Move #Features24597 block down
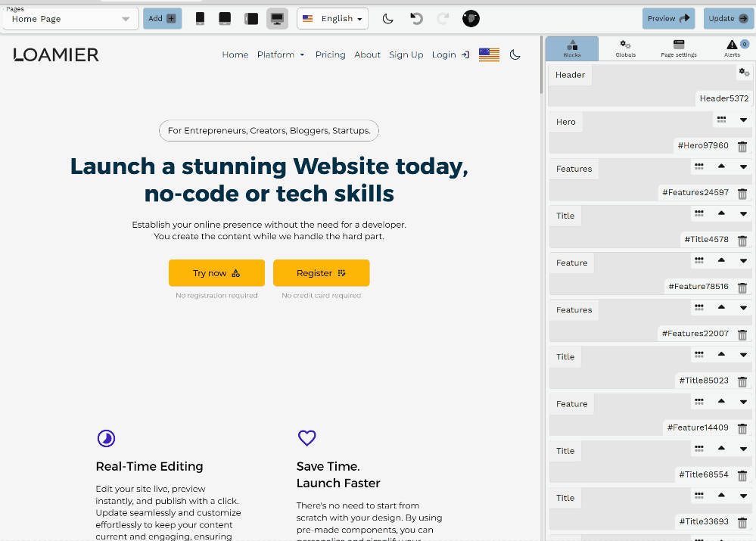The width and height of the screenshot is (756, 541). (743, 166)
